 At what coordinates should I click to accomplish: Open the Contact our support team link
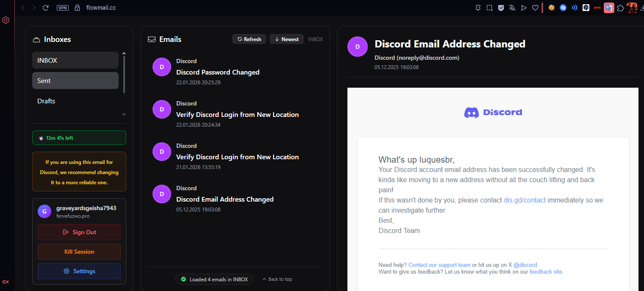point(439,265)
